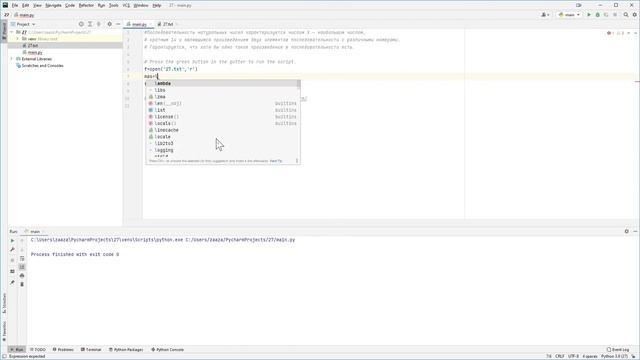Click Next Tip link in completion popup
The width and height of the screenshot is (640, 360).
pyautogui.click(x=276, y=161)
